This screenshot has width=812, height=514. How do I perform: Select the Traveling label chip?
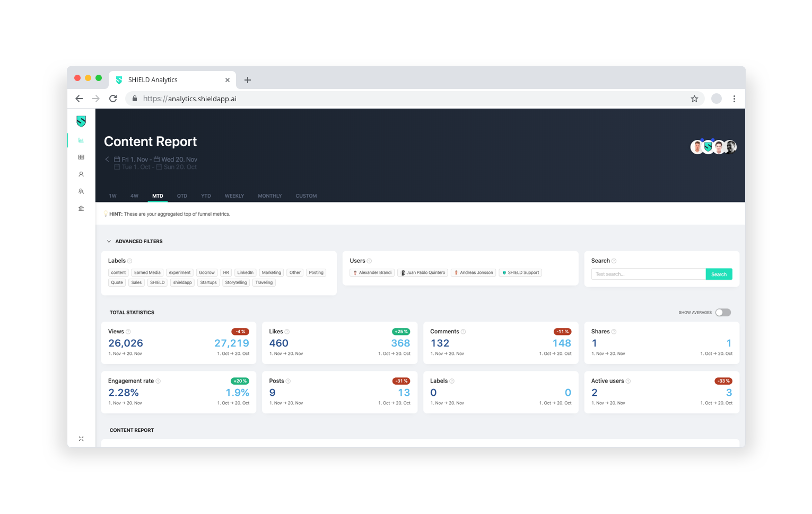click(264, 283)
